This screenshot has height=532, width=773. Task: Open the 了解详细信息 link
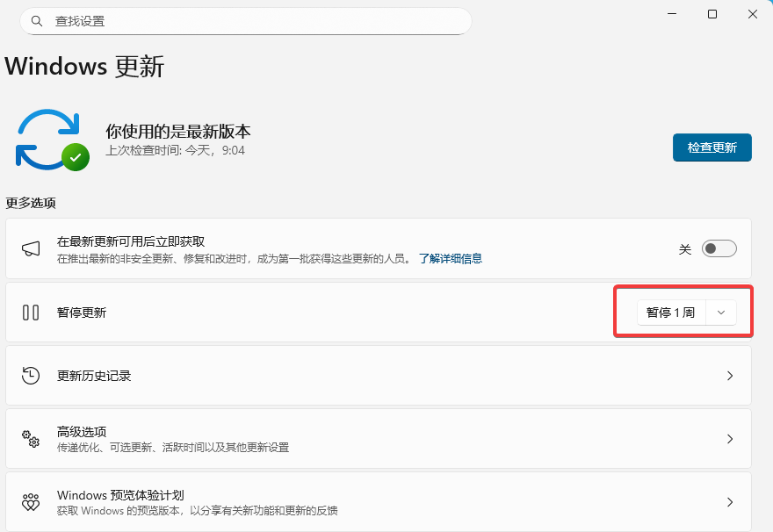click(x=453, y=258)
